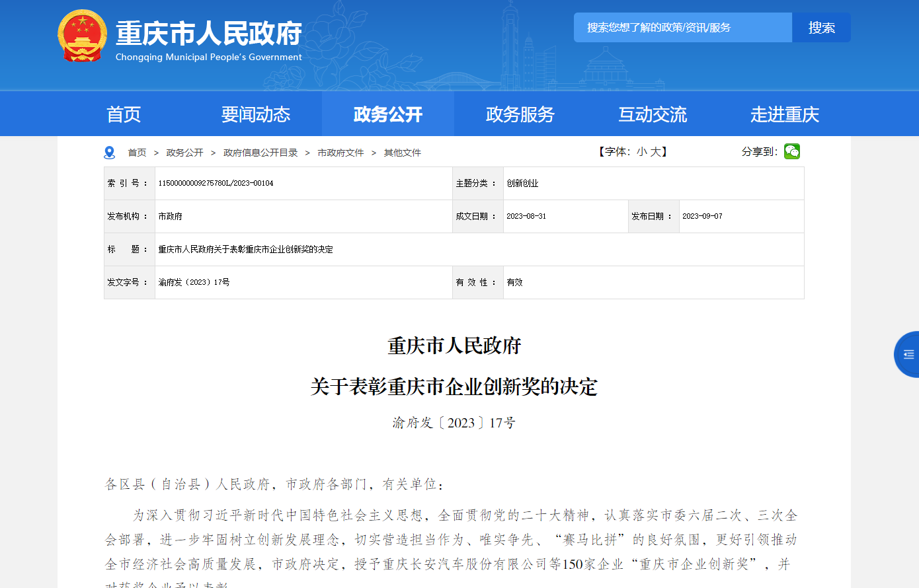Click 首页 in the breadcrumb
Image resolution: width=919 pixels, height=588 pixels.
[137, 153]
